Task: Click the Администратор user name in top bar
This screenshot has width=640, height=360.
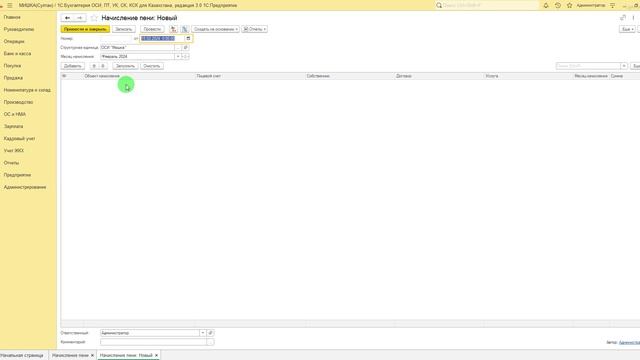Action: 591,5
